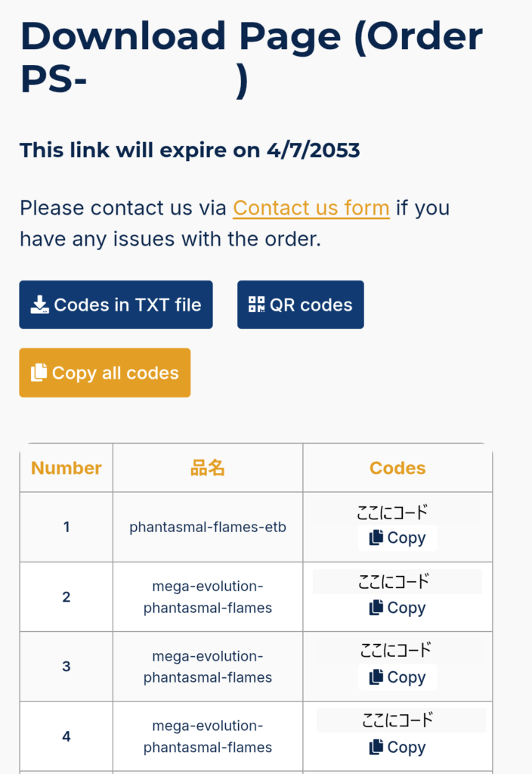532x774 pixels.
Task: Open the Contact us form link
Action: [x=311, y=208]
